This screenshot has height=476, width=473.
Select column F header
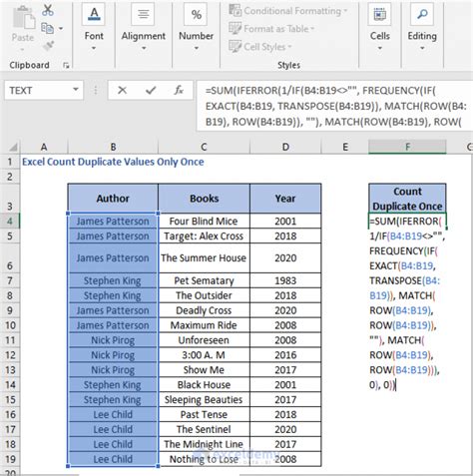click(407, 147)
